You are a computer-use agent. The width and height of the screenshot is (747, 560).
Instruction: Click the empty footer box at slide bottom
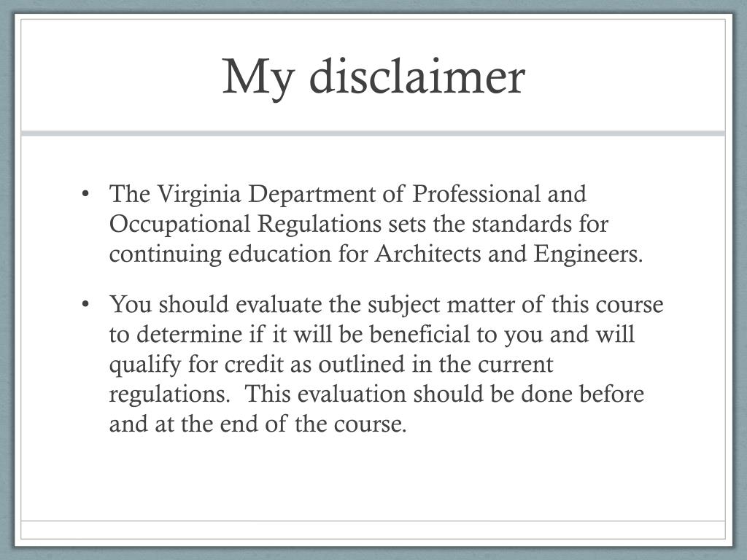tap(373, 529)
